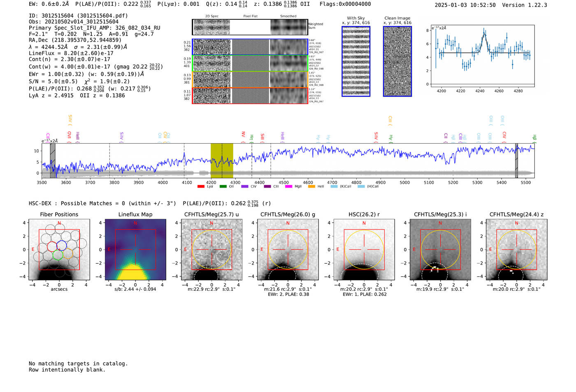Click the Clean Image panel
Screen dimensions: 576x392
(397, 61)
